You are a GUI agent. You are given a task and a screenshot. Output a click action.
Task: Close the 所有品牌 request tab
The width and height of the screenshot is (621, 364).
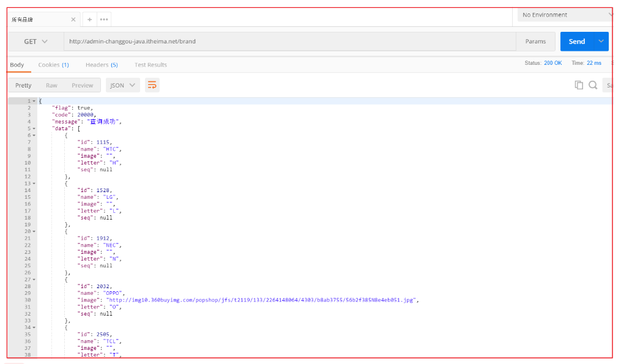73,20
